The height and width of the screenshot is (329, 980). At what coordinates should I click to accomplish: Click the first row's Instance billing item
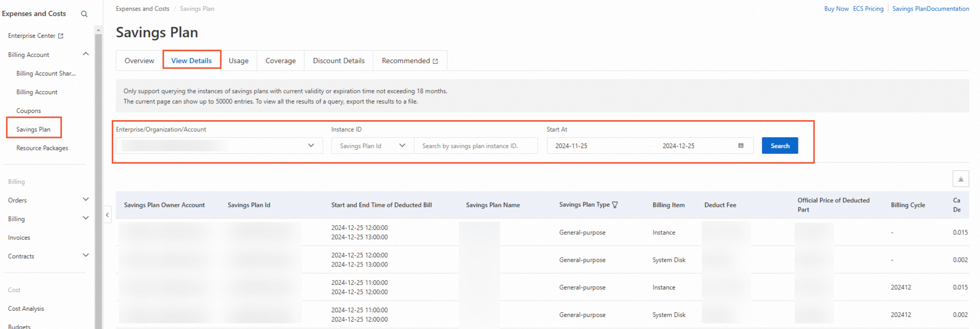(x=664, y=232)
